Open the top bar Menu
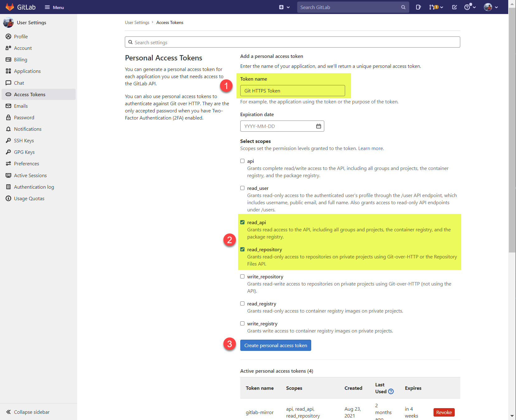The height and width of the screenshot is (420, 516). pyautogui.click(x=54, y=7)
